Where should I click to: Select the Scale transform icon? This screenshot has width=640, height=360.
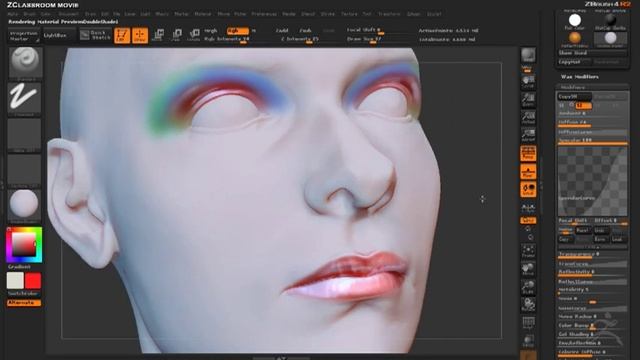coord(176,36)
